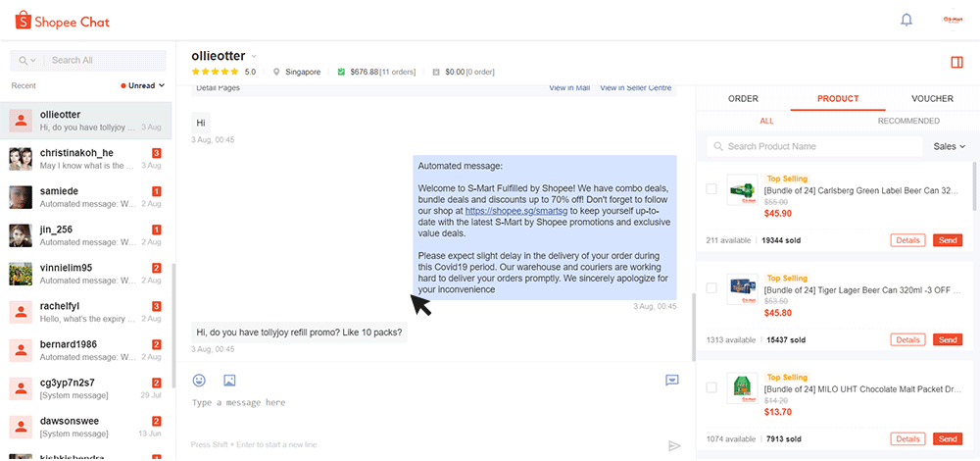980x461 pixels.
Task: Click the MILO product thumbnail
Action: pos(743,388)
